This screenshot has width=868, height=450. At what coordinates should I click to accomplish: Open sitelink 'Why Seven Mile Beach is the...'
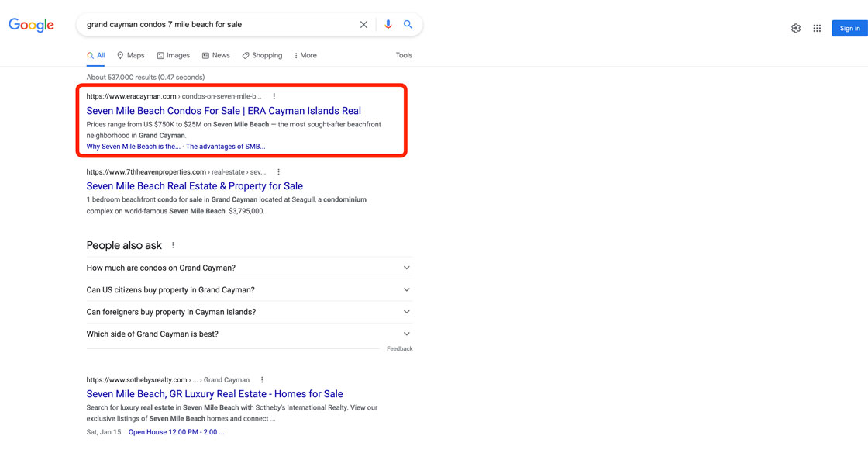click(x=133, y=147)
